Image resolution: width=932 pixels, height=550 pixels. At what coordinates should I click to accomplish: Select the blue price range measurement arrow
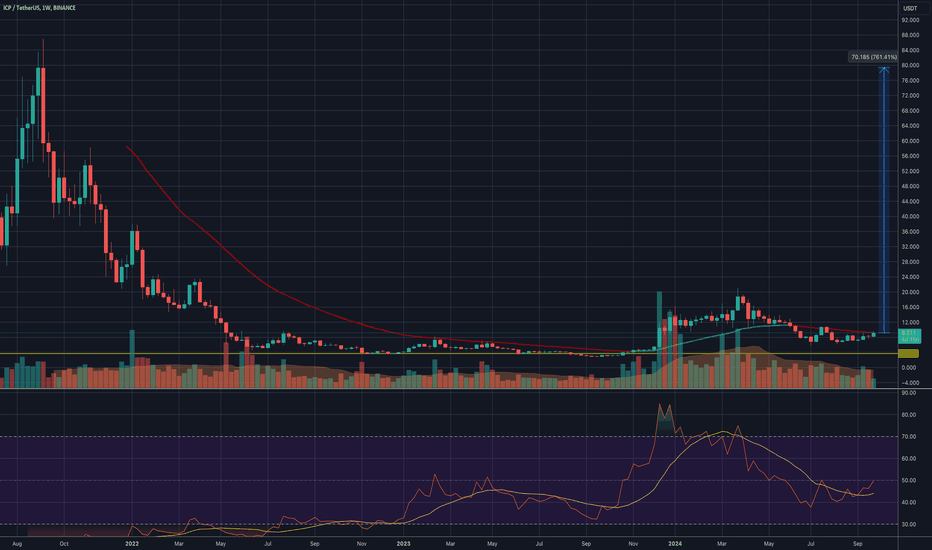(884, 200)
